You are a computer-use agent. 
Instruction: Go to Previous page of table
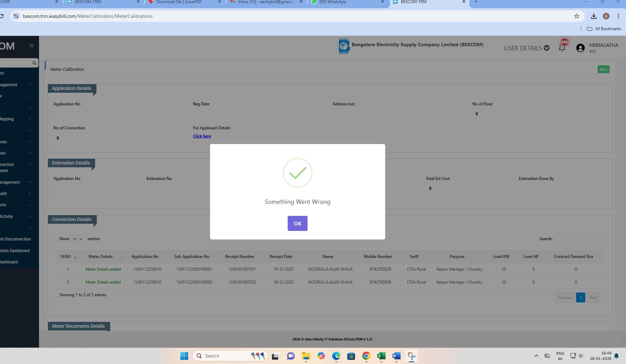click(x=565, y=298)
